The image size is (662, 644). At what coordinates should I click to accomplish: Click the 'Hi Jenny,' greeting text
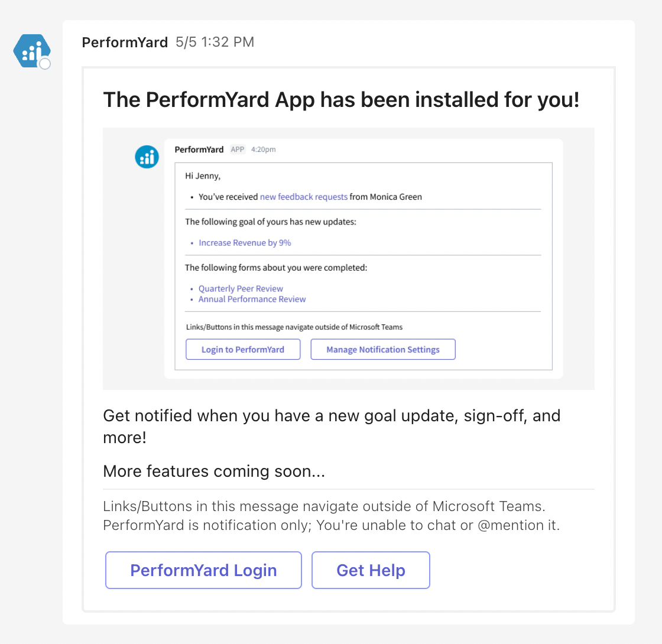(x=203, y=176)
